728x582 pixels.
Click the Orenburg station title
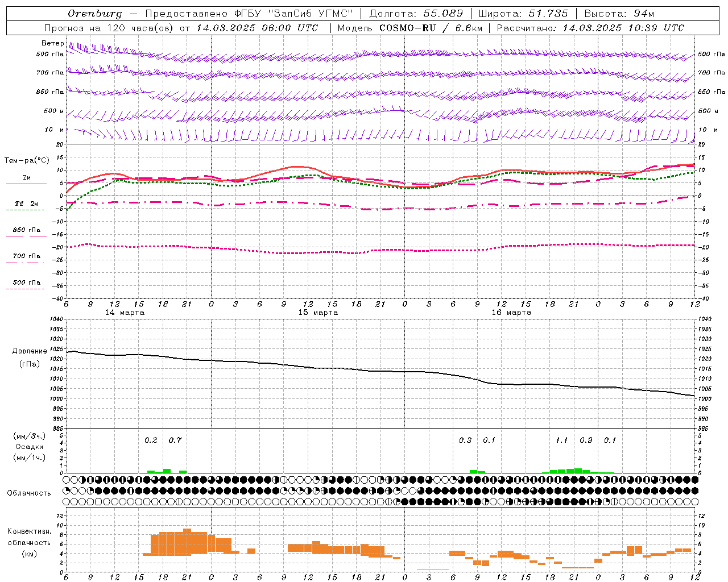tap(94, 14)
